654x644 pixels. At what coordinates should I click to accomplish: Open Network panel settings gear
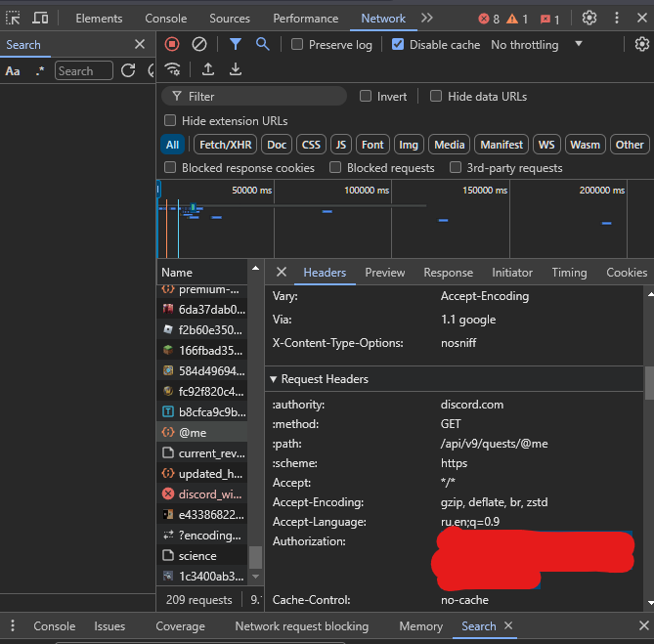(x=642, y=44)
